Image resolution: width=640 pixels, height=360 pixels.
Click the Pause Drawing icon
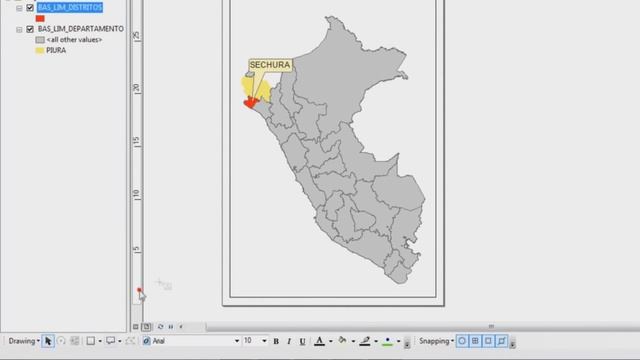pos(171,327)
